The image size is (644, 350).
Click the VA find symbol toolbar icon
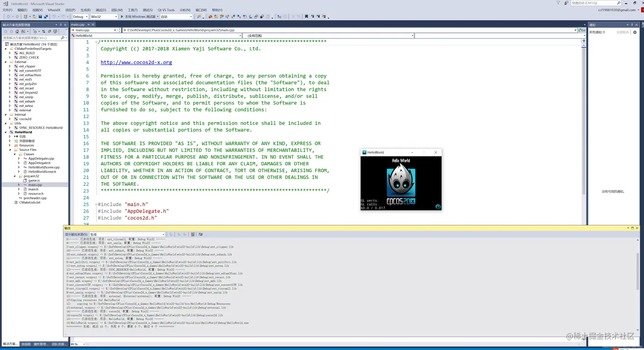pos(221,17)
